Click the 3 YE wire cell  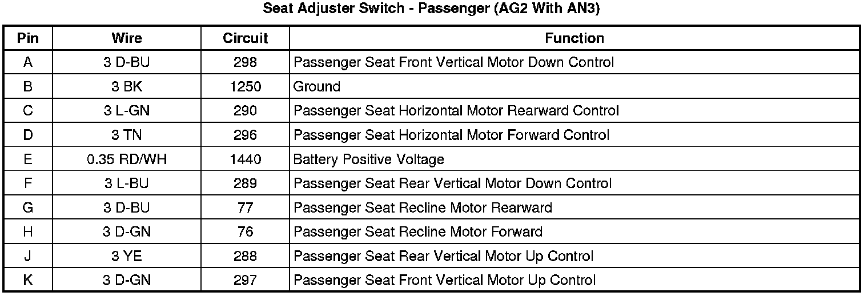[127, 257]
